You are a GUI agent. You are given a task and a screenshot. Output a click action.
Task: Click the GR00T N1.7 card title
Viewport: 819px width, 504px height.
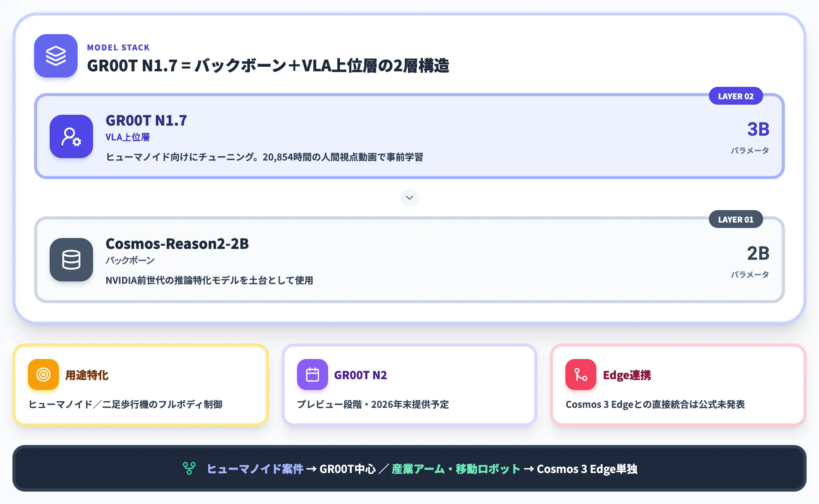(x=146, y=121)
